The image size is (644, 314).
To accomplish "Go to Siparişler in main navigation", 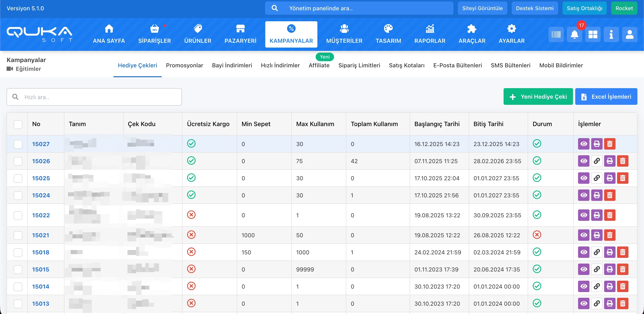I will coord(154,34).
